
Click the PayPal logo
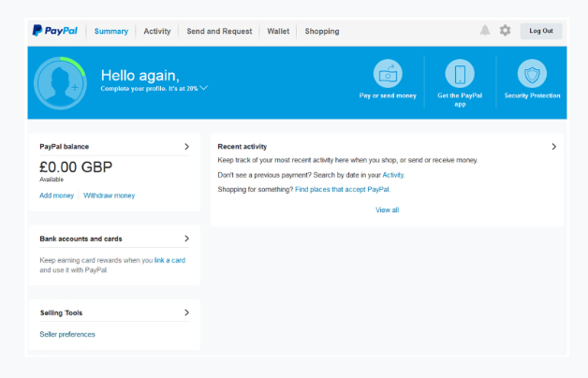(x=55, y=31)
